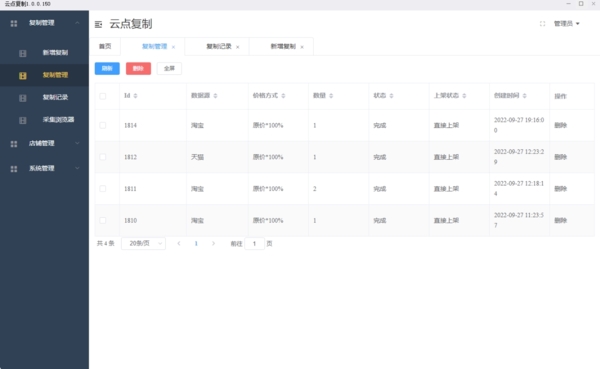Viewport: 600px width, 369px height.
Task: Collapse the 复制管理 sidebar group
Action: tap(77, 23)
